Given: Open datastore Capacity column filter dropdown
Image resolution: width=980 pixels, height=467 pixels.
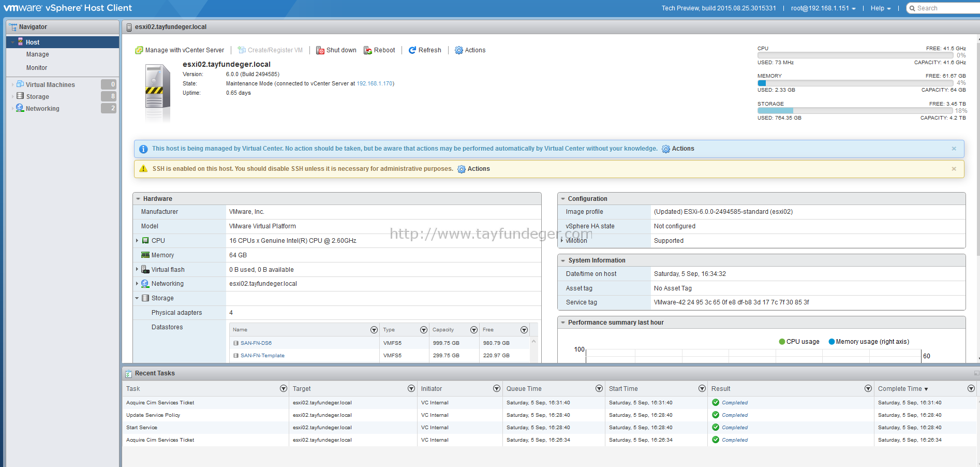Looking at the screenshot, I should click(474, 330).
